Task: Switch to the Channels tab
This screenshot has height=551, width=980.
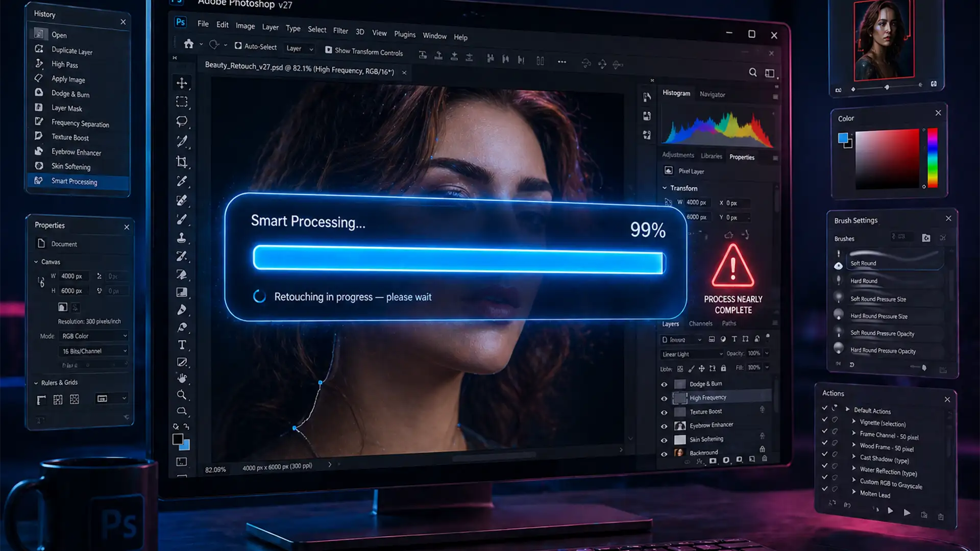Action: [700, 323]
